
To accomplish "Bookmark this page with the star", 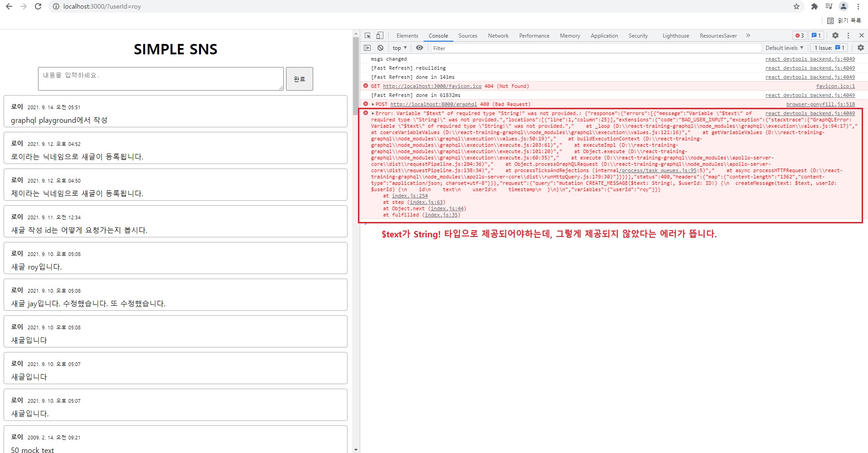I will click(x=796, y=6).
